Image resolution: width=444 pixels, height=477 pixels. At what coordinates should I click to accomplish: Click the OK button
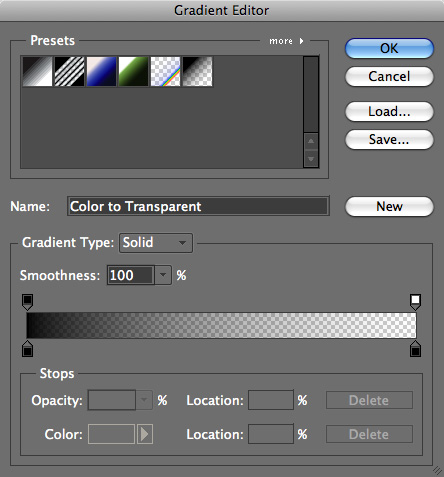point(389,48)
